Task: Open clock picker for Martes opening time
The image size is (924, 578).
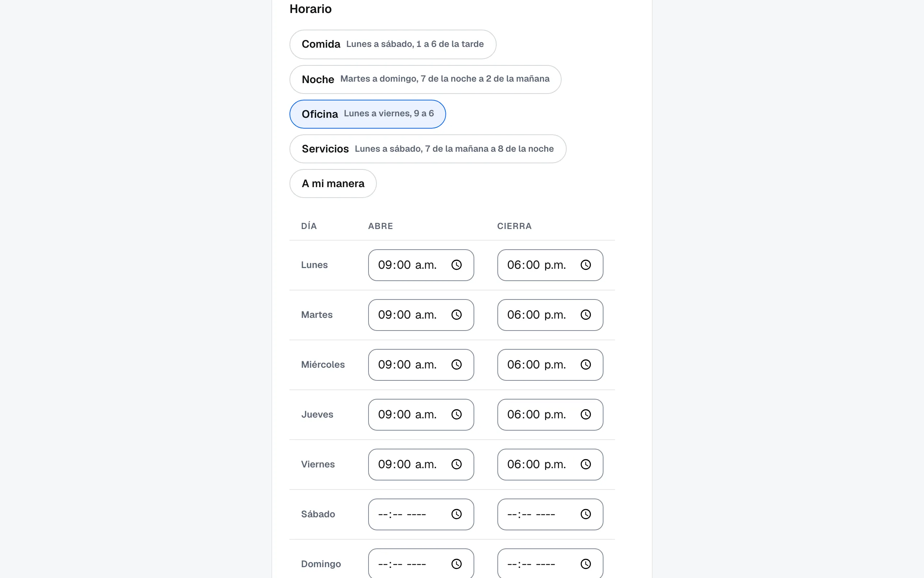Action: click(456, 315)
